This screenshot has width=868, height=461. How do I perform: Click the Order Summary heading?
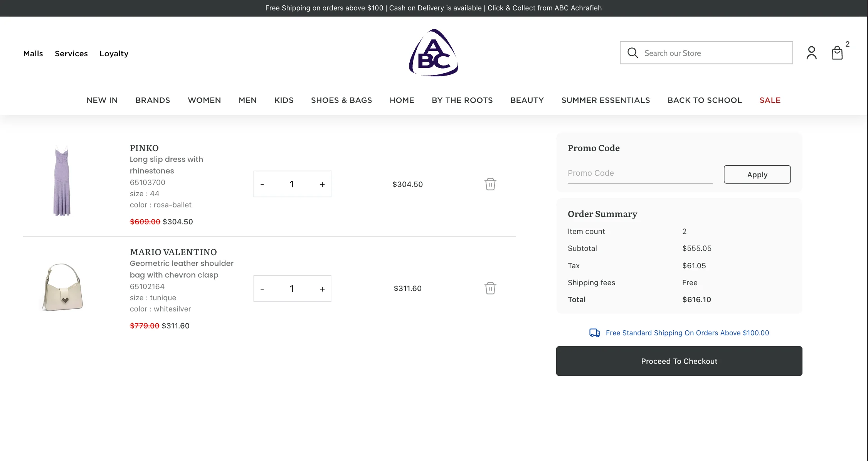[x=602, y=214]
